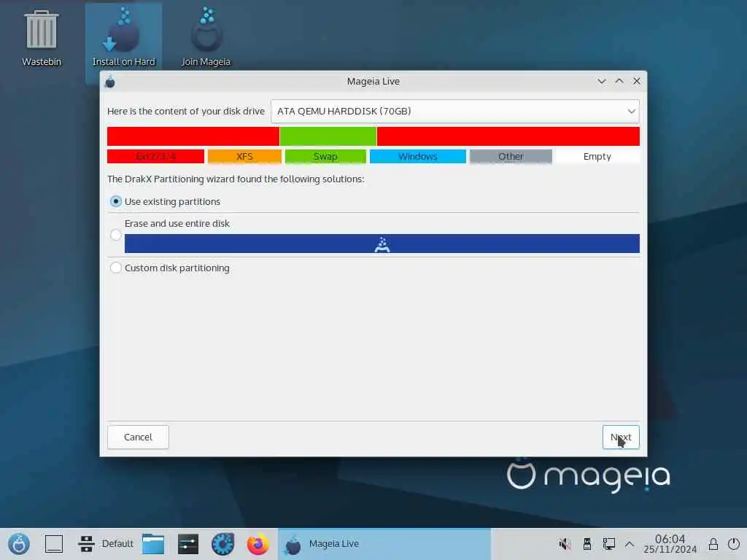Click the Mageia Live window title icon

point(110,82)
